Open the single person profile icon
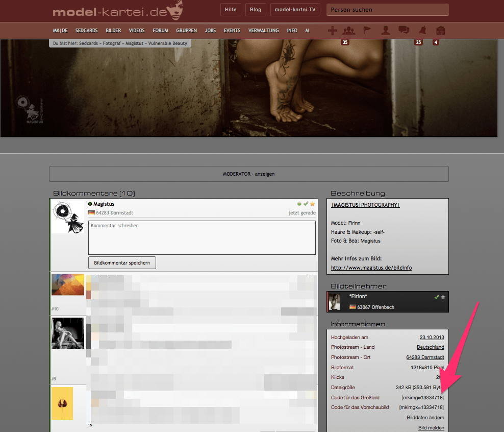504x432 pixels. coord(386,31)
